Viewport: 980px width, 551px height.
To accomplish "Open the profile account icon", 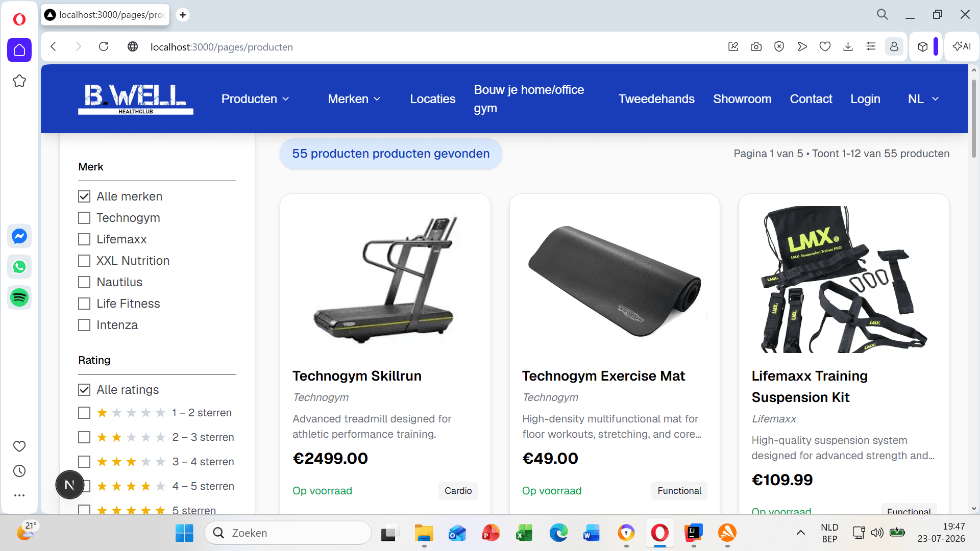I will 894,47.
